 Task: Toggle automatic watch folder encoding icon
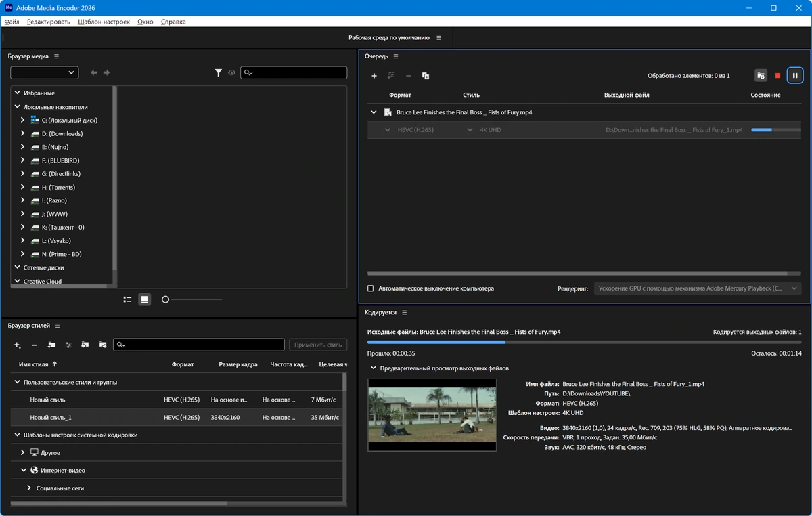click(761, 76)
